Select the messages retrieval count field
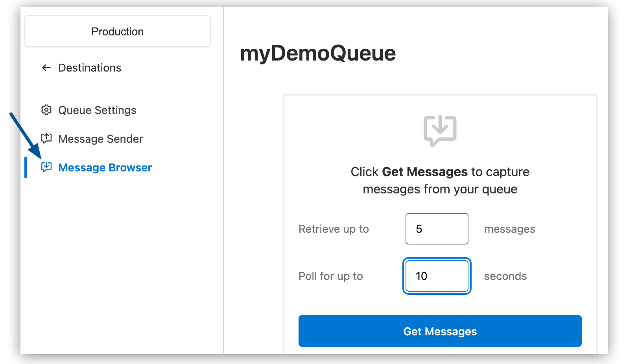The width and height of the screenshot is (638, 364). [x=437, y=229]
